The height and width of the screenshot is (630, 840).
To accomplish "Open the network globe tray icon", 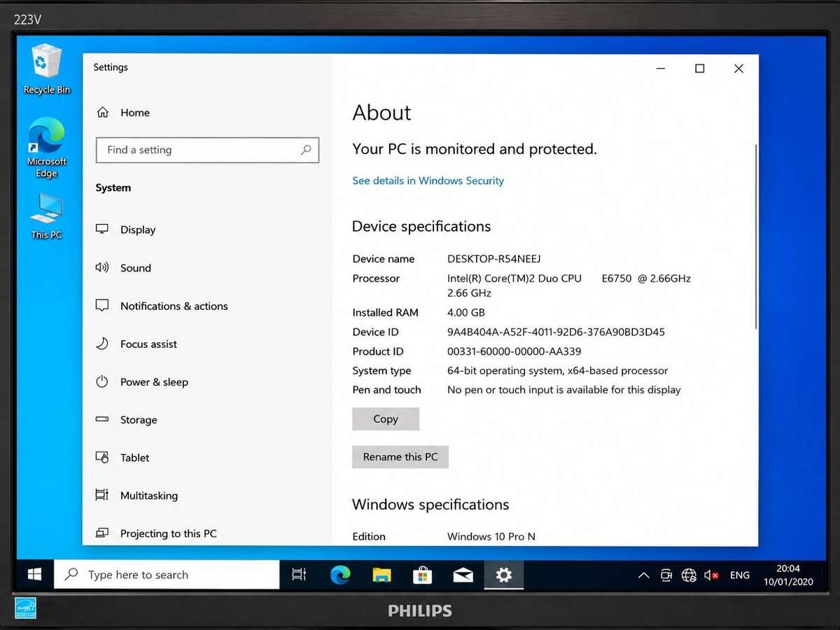I will coord(689,575).
